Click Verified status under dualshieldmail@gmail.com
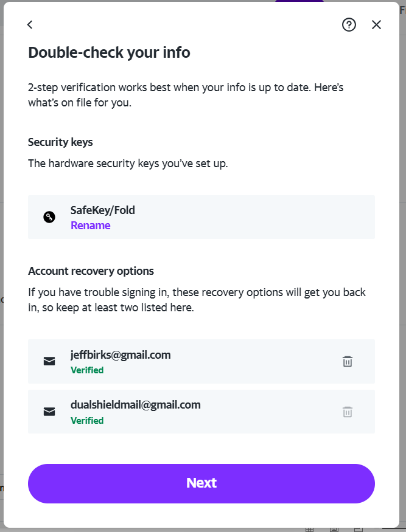The image size is (406, 532). tap(87, 421)
